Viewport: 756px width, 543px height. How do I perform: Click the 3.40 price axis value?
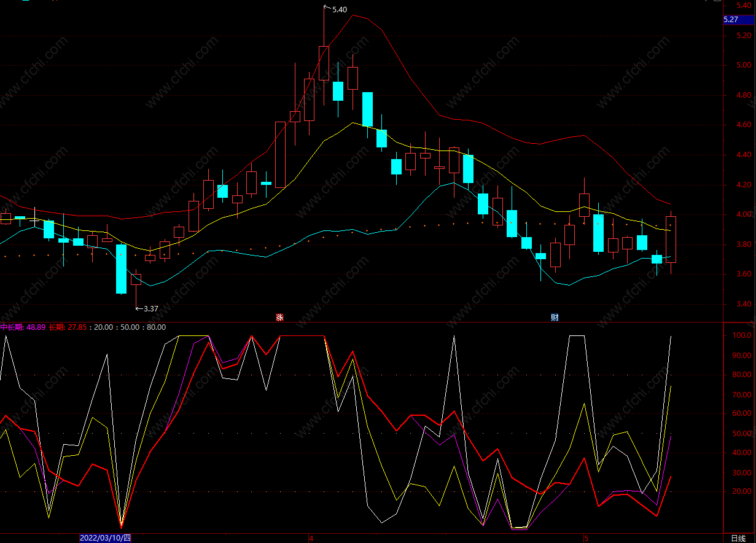pyautogui.click(x=744, y=304)
